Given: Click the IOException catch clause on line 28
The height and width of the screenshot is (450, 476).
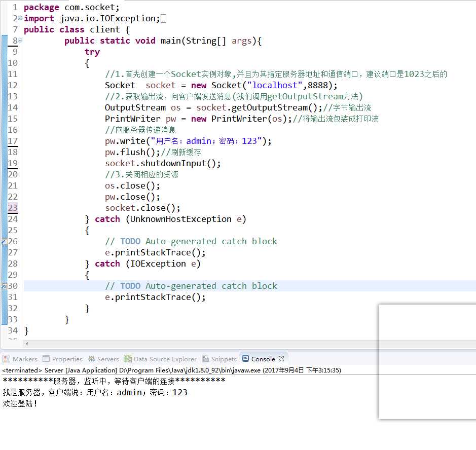Looking at the screenshot, I should [x=148, y=264].
